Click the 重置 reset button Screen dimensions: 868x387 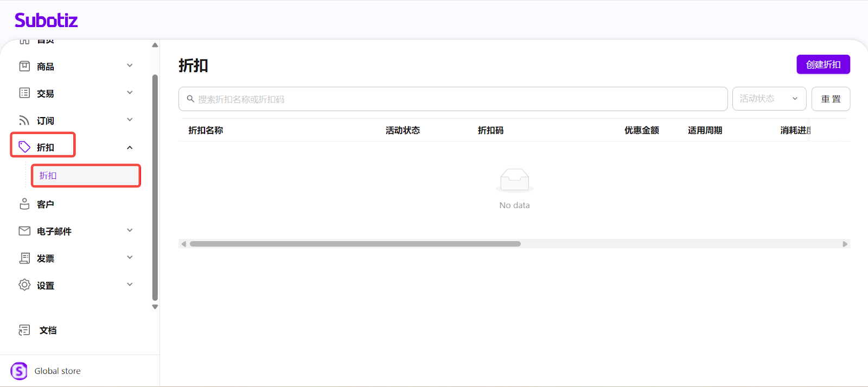coord(831,99)
